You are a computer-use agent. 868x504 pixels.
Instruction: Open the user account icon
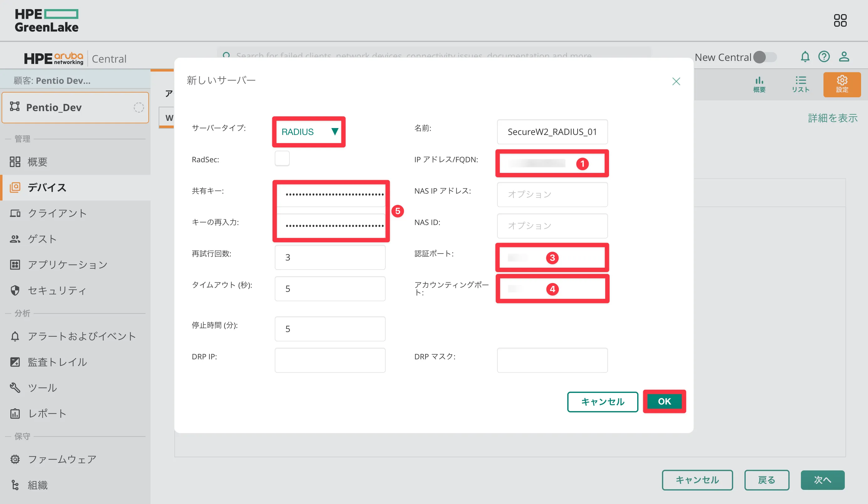[x=844, y=56]
